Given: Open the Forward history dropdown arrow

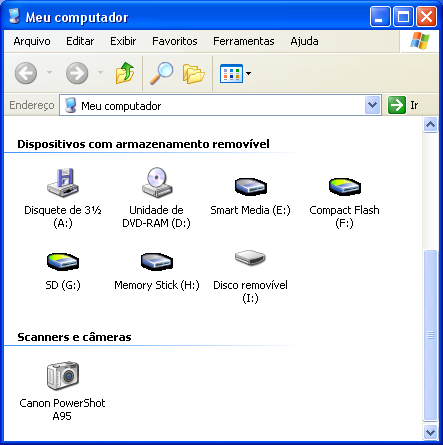Looking at the screenshot, I should (100, 73).
